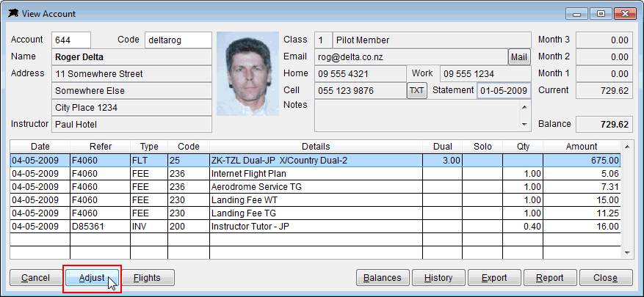Click the Class number field

323,40
